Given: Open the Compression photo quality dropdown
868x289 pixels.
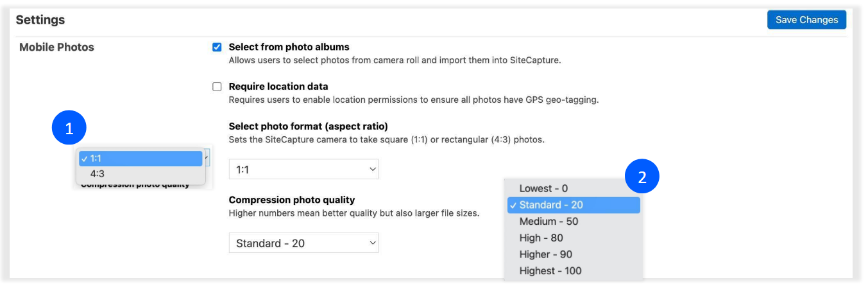Looking at the screenshot, I should click(x=303, y=243).
